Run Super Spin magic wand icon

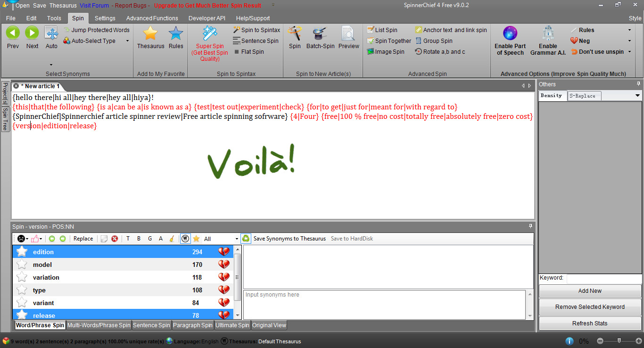tap(210, 33)
